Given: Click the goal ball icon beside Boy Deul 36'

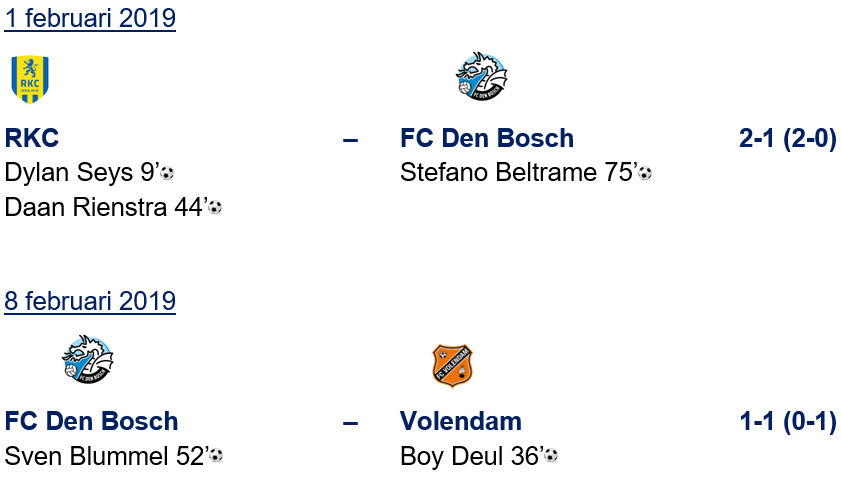Looking at the screenshot, I should tap(551, 456).
